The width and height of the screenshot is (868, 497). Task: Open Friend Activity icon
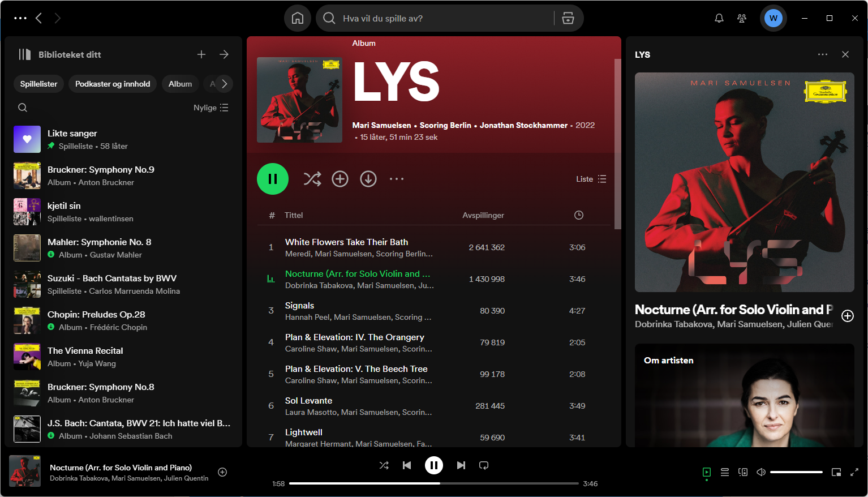click(x=742, y=18)
